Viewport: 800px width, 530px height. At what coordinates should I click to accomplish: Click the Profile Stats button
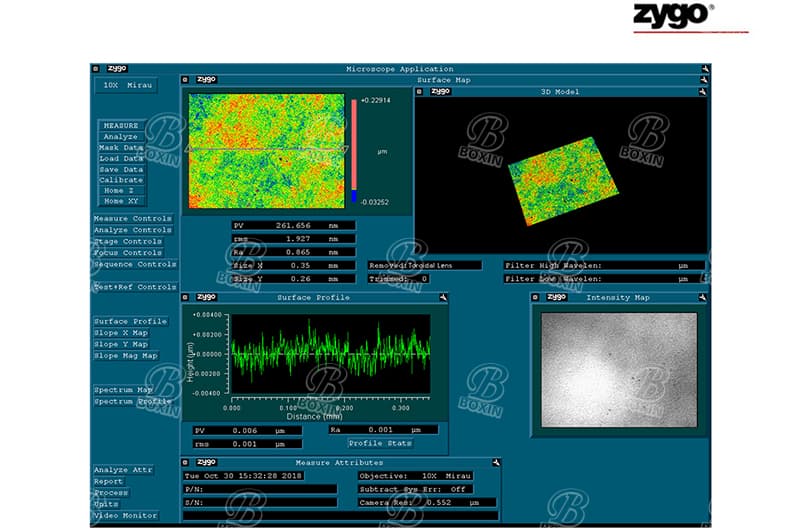380,443
